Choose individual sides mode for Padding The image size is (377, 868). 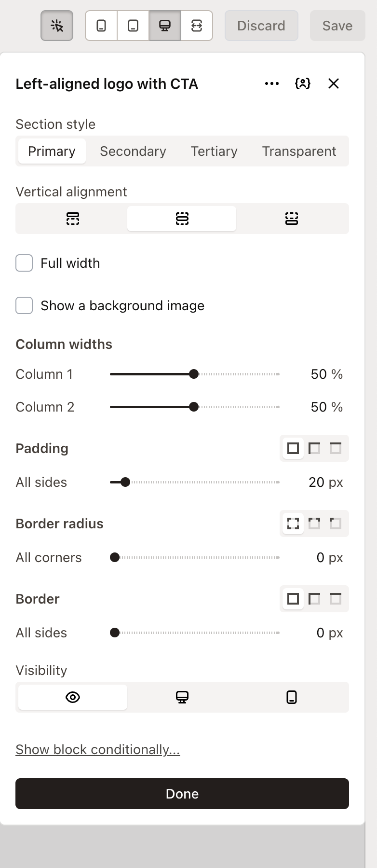tap(336, 448)
